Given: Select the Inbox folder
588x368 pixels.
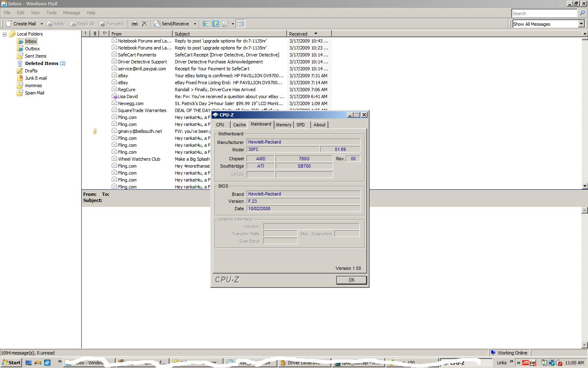Looking at the screenshot, I should (x=31, y=41).
